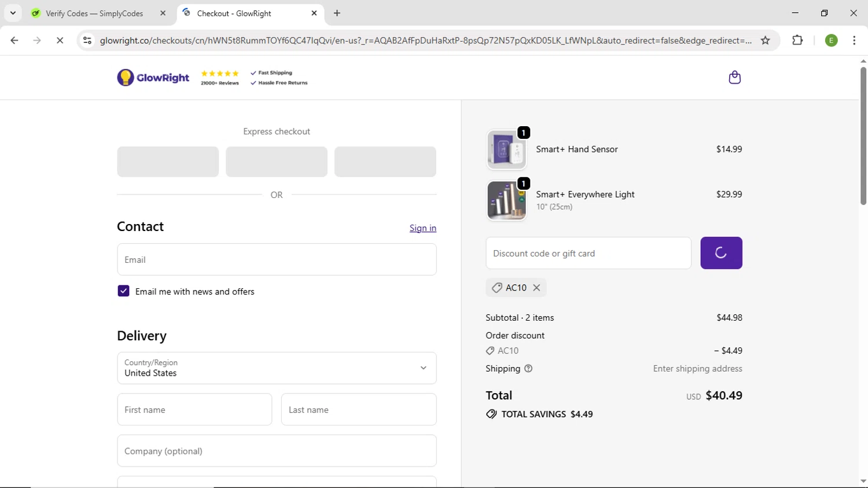Focus the Company (optional) field

point(277,451)
